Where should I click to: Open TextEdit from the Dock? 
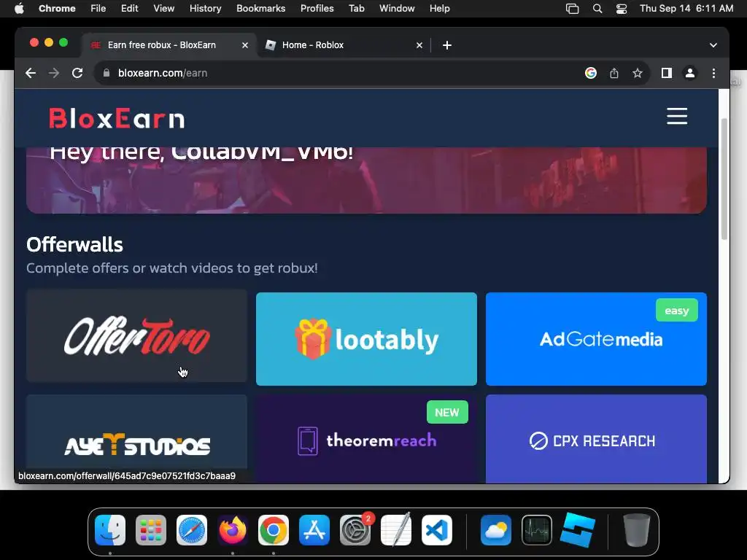[x=396, y=529]
